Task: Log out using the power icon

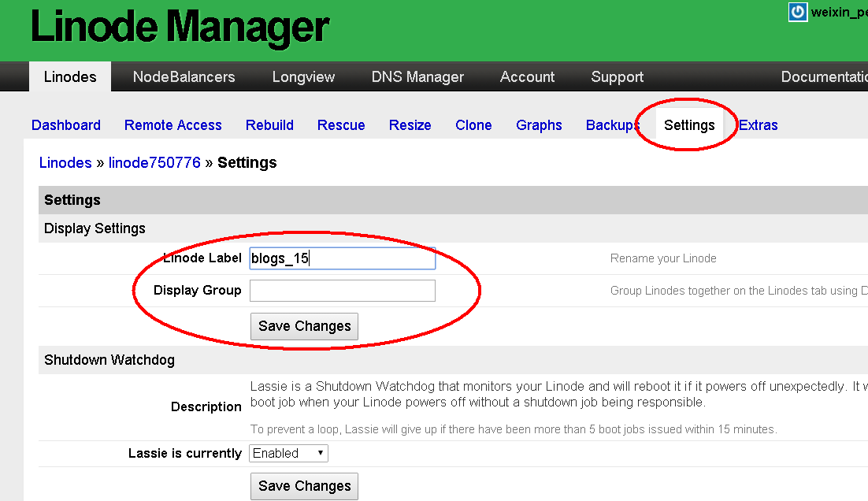Action: 796,12
